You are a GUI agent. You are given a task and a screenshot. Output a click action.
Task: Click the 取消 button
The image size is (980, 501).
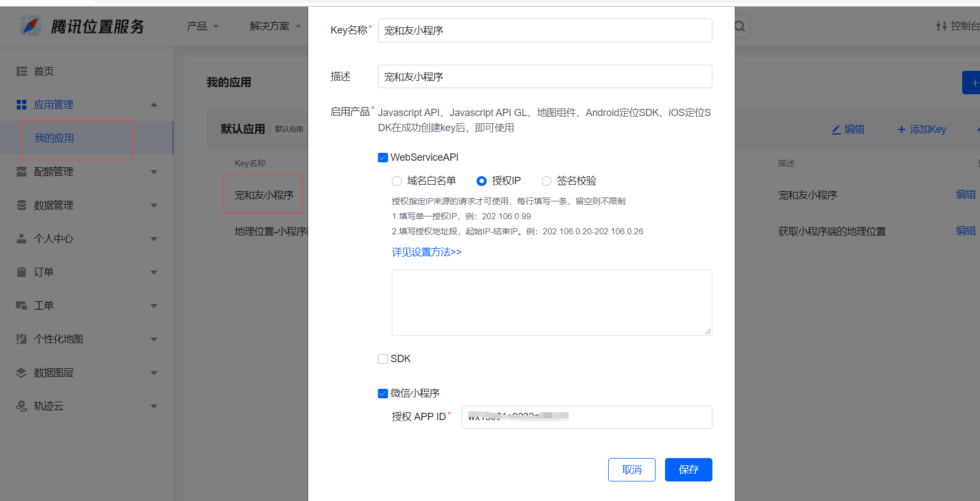632,470
